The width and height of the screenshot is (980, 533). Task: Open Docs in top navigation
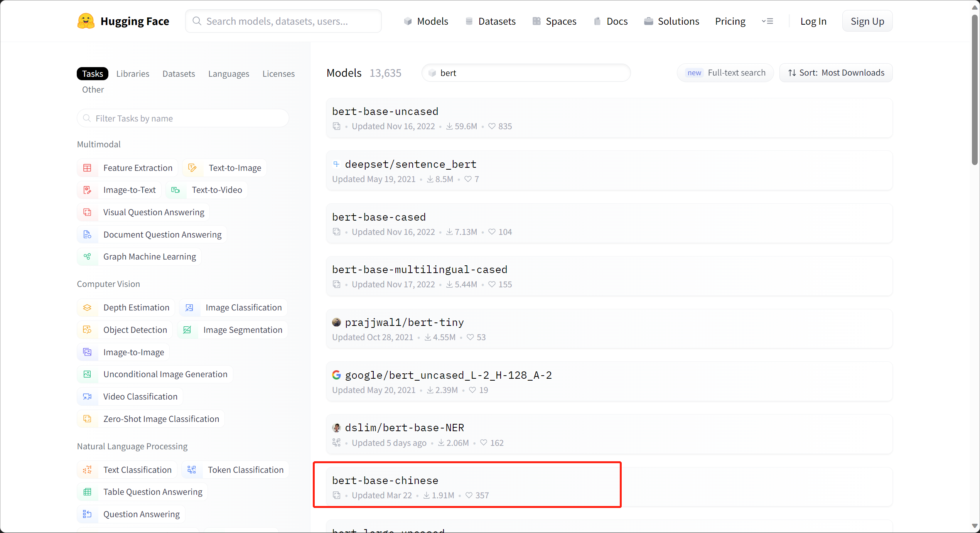click(611, 21)
